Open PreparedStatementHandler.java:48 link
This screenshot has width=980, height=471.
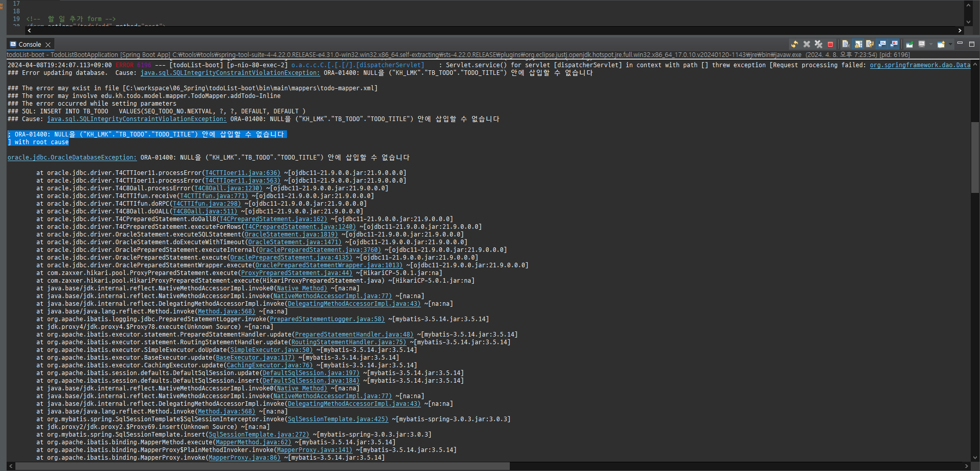tap(354, 335)
